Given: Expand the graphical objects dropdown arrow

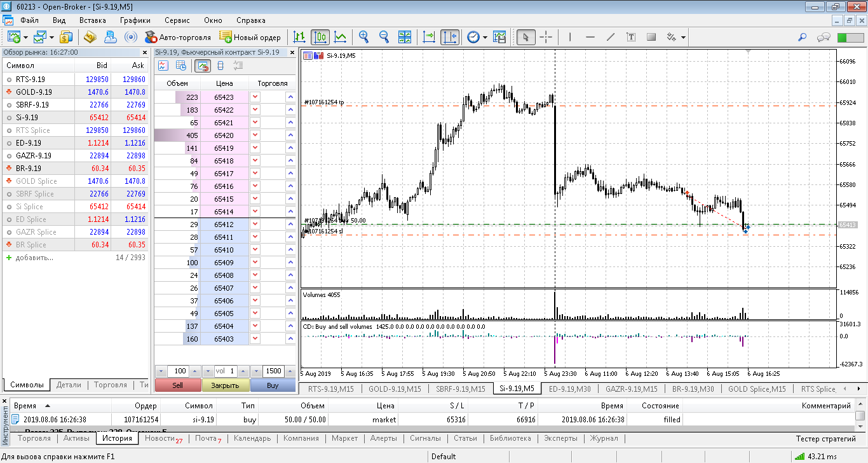Looking at the screenshot, I should 683,37.
